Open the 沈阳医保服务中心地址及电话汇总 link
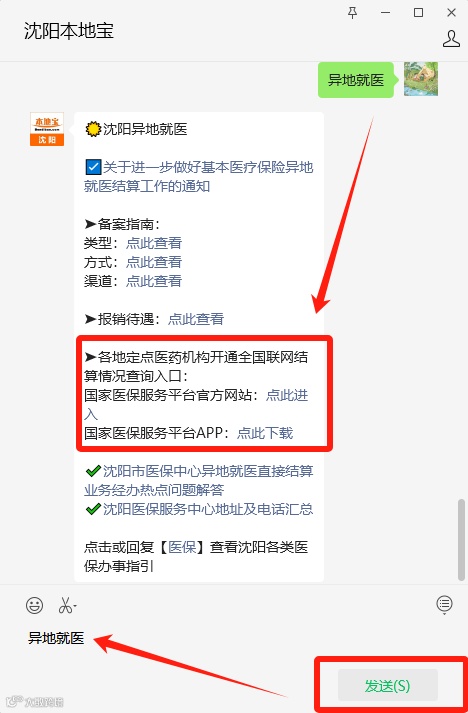 (x=208, y=509)
